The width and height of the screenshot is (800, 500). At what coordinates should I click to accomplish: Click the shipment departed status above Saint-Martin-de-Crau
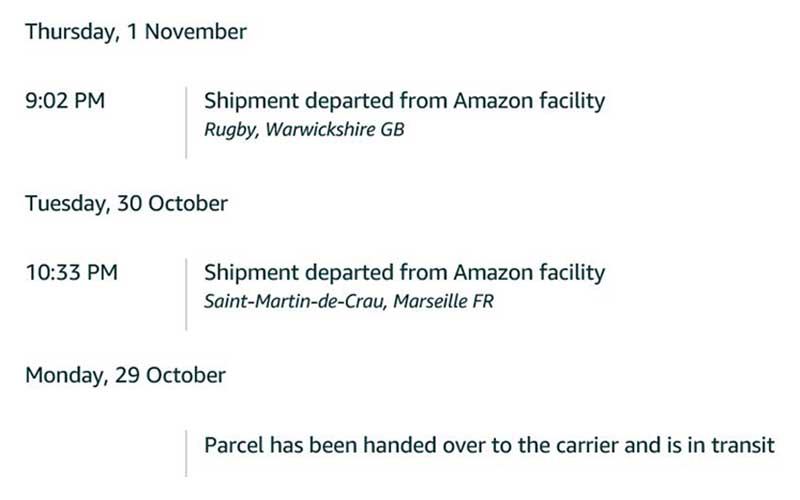point(404,272)
